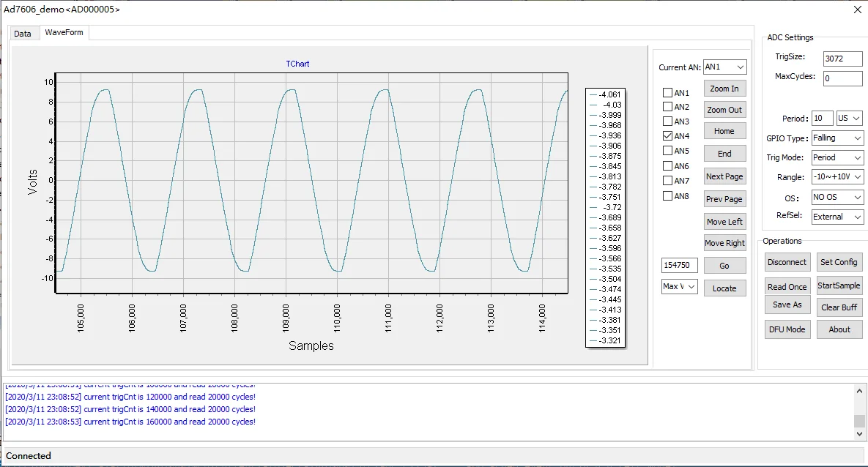
Task: Uncheck the AN4 channel checkbox
Action: click(x=667, y=135)
